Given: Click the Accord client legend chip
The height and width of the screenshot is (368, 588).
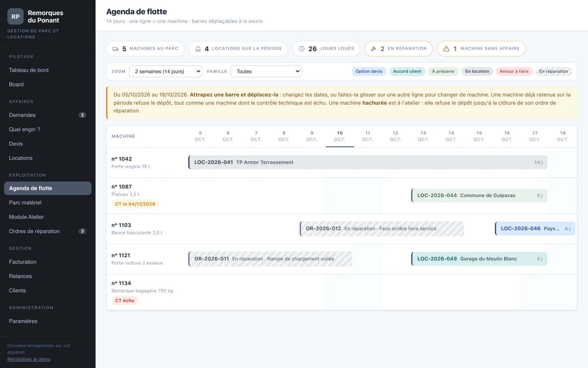Looking at the screenshot, I should (407, 71).
